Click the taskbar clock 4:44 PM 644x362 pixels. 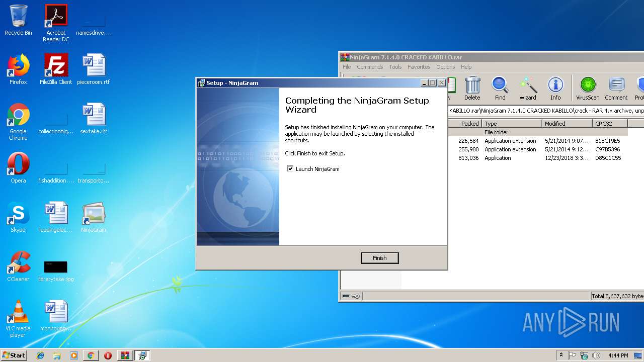pyautogui.click(x=618, y=355)
